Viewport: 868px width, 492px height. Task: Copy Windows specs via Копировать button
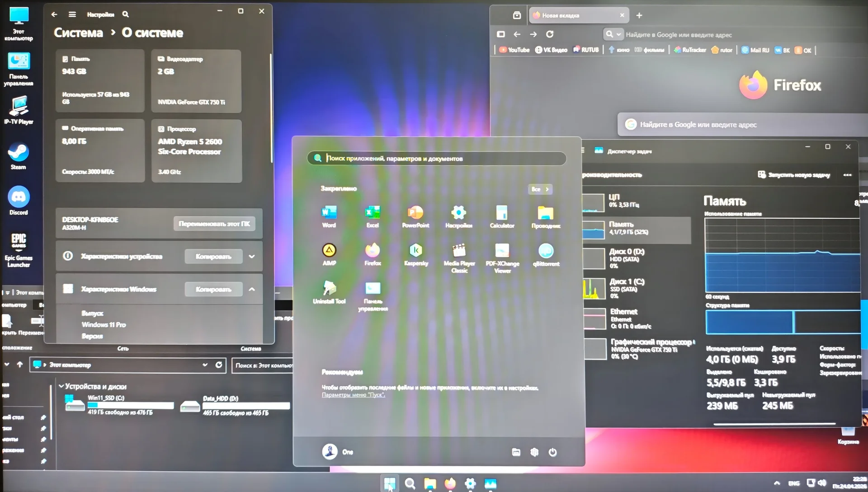(213, 289)
